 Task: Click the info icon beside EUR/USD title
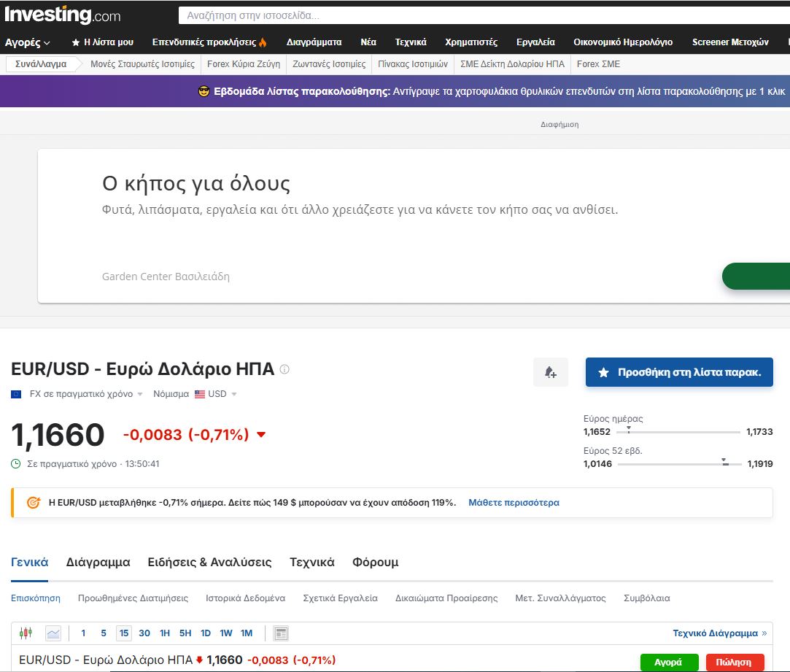(x=284, y=369)
